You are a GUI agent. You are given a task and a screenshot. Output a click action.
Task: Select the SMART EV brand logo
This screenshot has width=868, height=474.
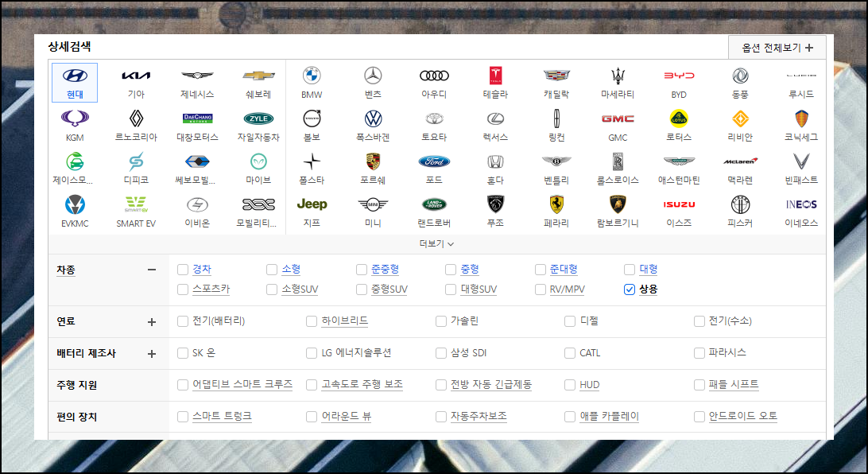(x=136, y=204)
